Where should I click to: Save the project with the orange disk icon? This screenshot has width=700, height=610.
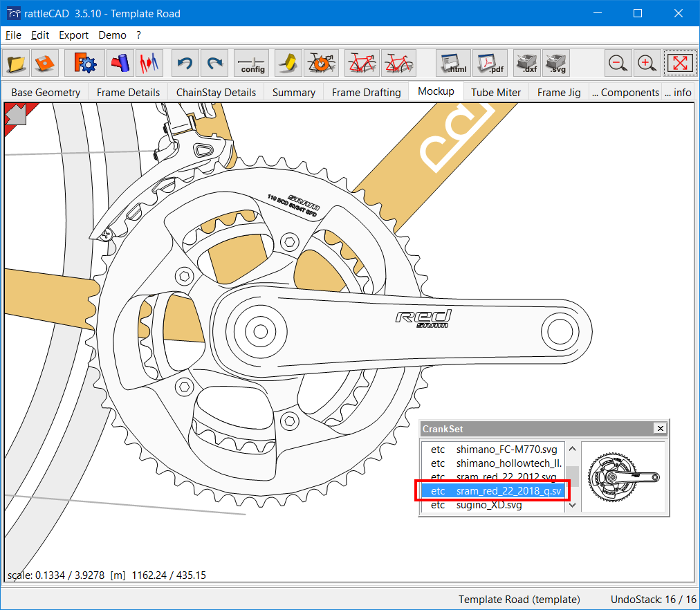45,63
